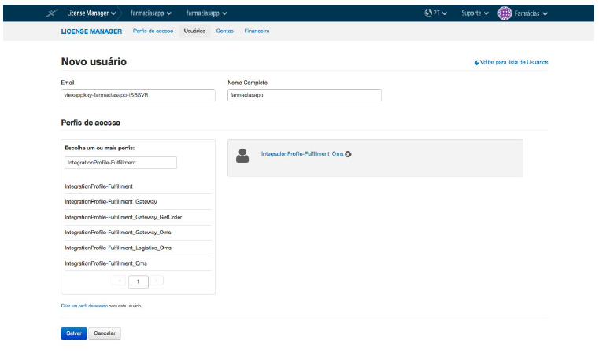599x364 pixels.
Task: Open the Financeiro tab
Action: (257, 31)
